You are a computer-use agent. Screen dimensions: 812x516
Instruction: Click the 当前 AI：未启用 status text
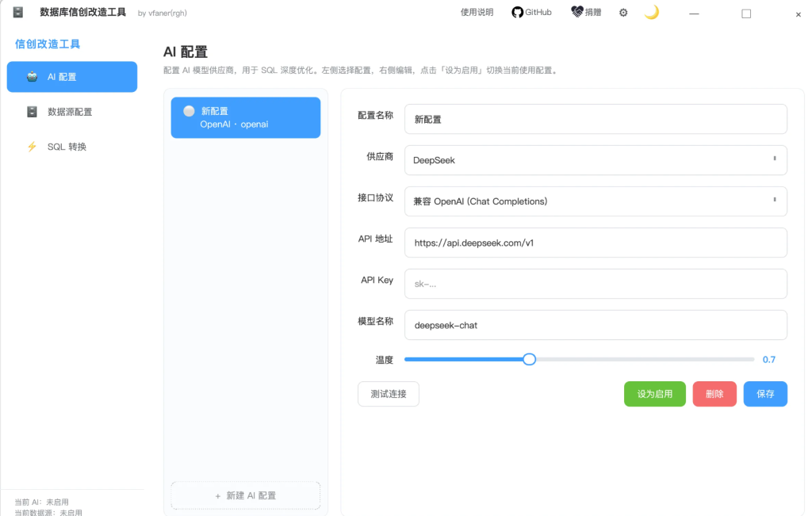(41, 502)
